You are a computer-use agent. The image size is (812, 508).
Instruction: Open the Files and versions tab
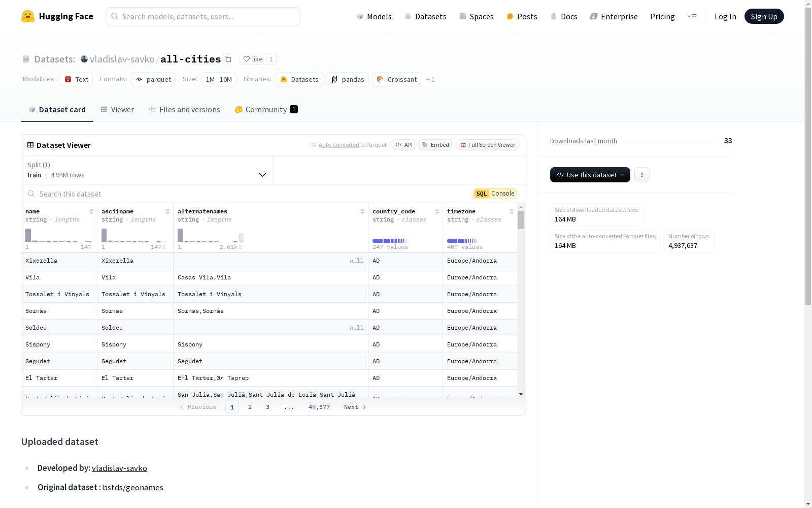[x=184, y=110]
